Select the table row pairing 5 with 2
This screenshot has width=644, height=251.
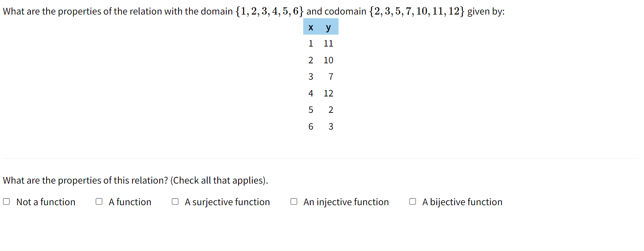coord(320,110)
